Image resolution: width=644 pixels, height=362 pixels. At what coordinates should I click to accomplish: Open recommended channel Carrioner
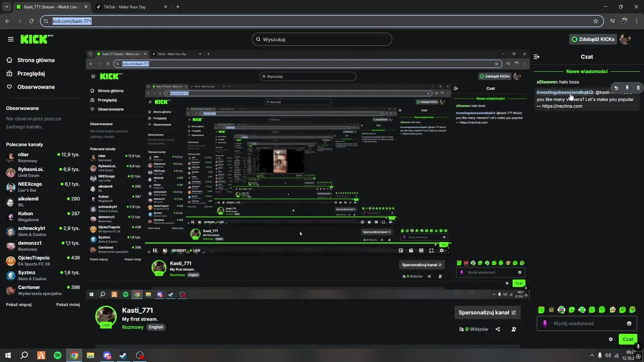[43, 290]
